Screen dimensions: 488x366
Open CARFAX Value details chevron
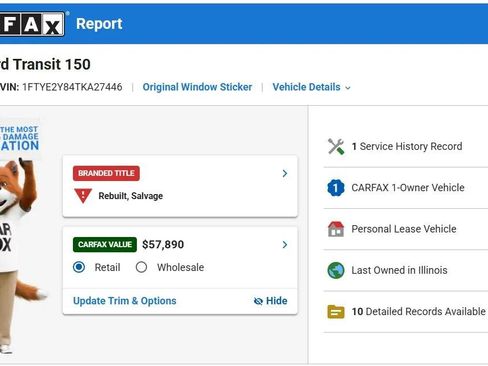pyautogui.click(x=285, y=245)
